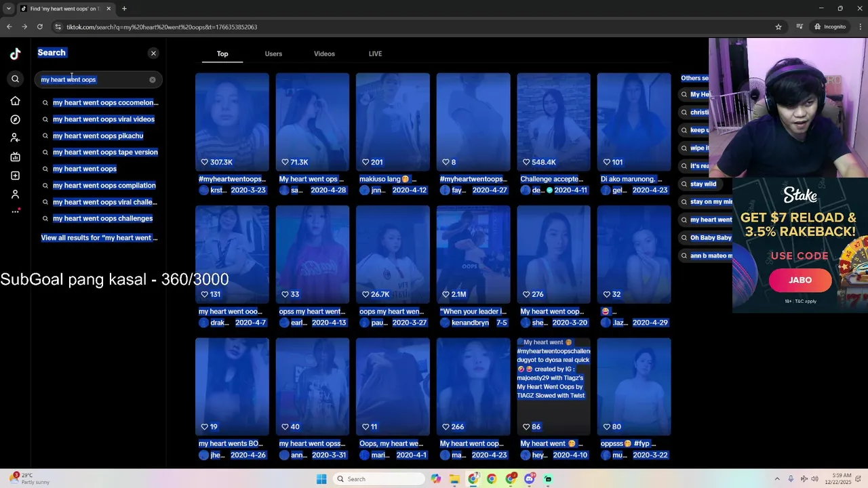The image size is (868, 488).
Task: Open the video thumbnail with 2.1M likes
Action: click(473, 255)
